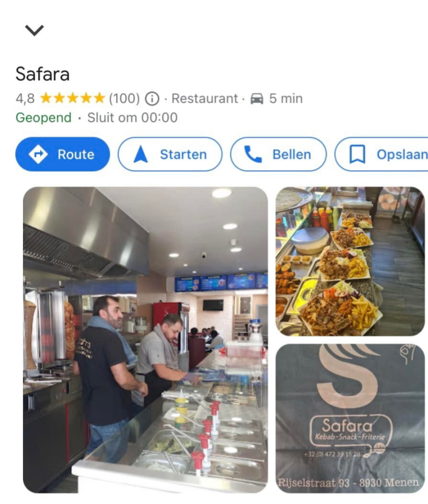Viewport: 428px width, 504px height.
Task: Click the car travel time icon
Action: pyautogui.click(x=257, y=99)
